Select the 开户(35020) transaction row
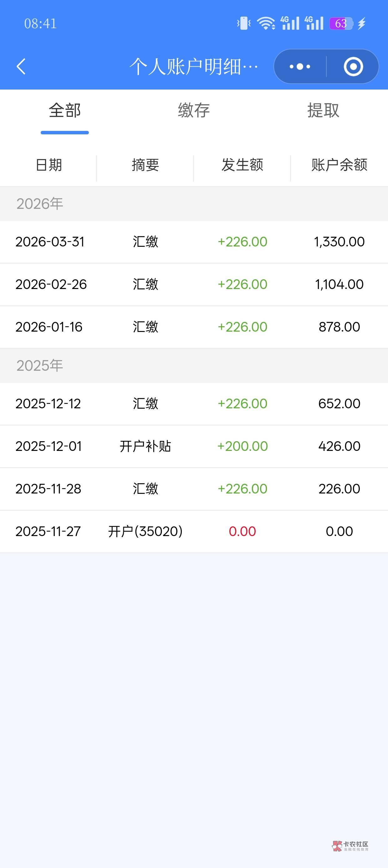Viewport: 388px width, 868px height. tap(194, 531)
